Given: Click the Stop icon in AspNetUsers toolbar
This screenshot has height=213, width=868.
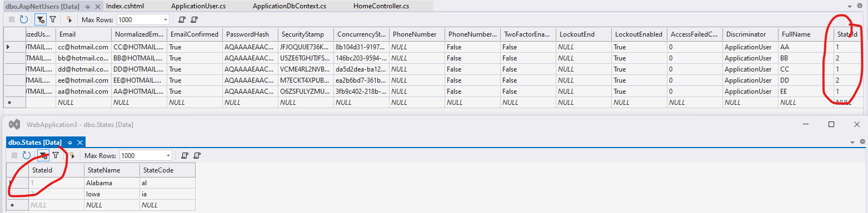Looking at the screenshot, I should coord(11,19).
